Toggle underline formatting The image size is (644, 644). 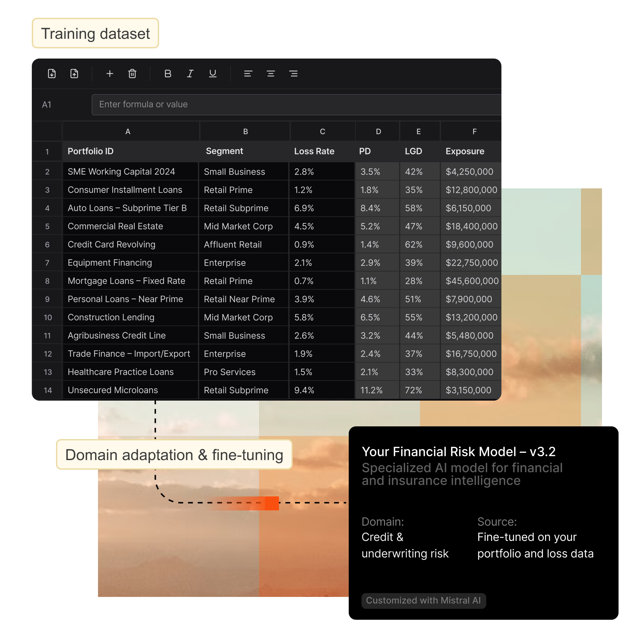[213, 74]
